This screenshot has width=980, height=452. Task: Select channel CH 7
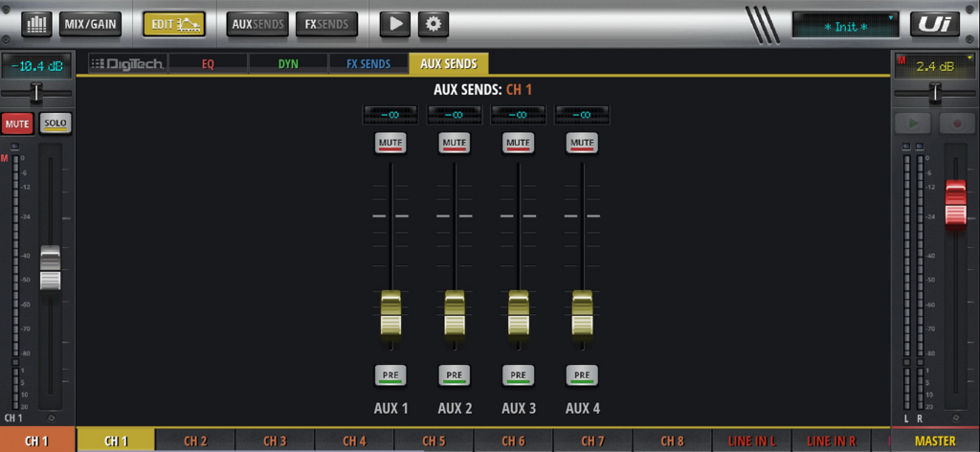(x=591, y=441)
